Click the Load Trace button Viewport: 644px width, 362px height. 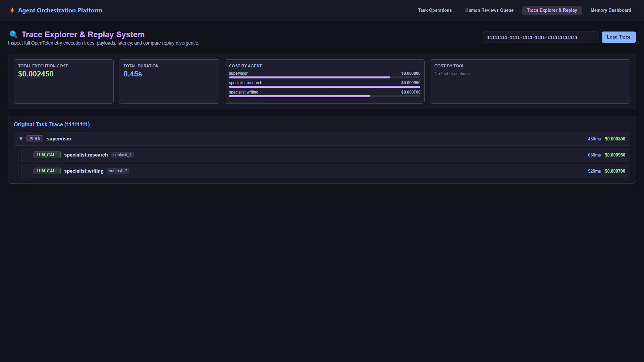click(619, 37)
